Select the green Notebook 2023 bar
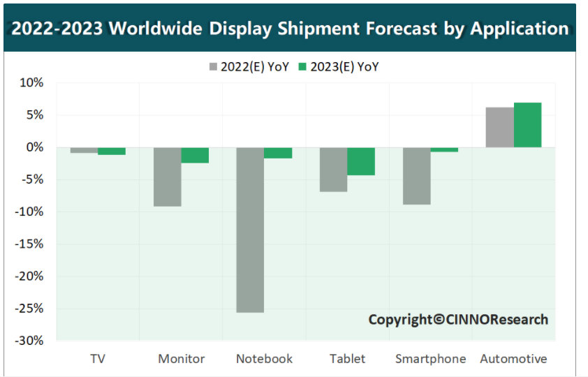The image size is (588, 377). tap(278, 153)
